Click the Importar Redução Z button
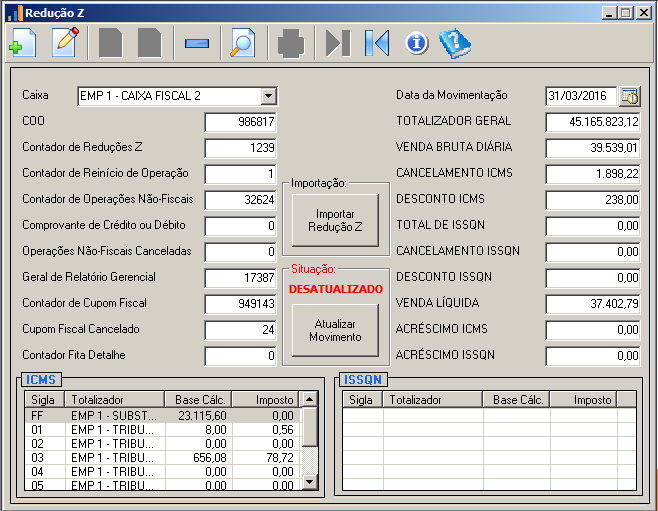 (335, 220)
